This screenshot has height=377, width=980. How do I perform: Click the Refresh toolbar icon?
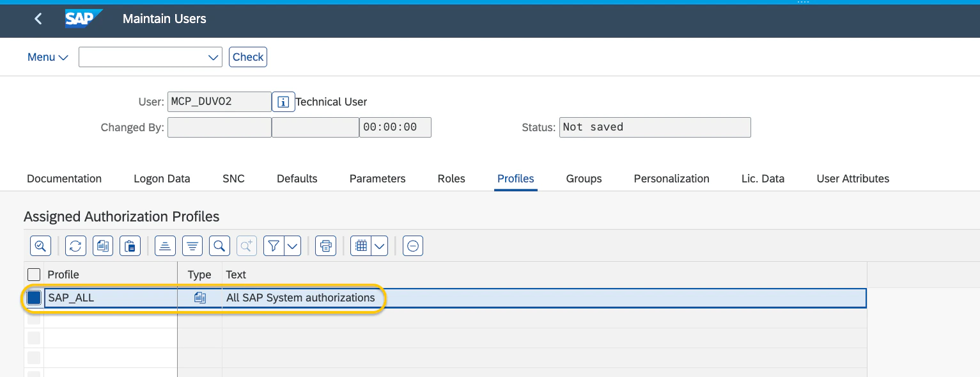click(x=76, y=246)
